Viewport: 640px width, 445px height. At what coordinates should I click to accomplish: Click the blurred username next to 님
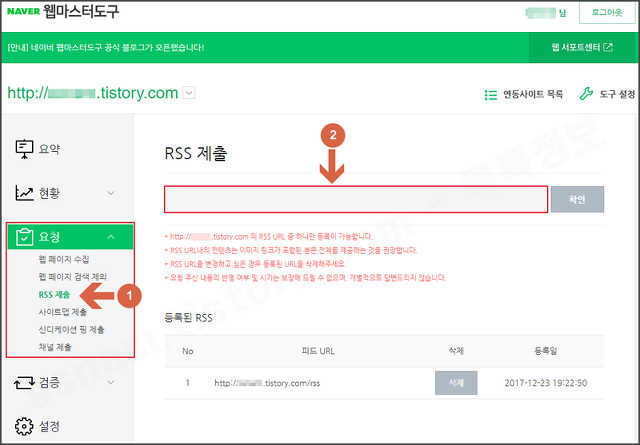pyautogui.click(x=541, y=13)
